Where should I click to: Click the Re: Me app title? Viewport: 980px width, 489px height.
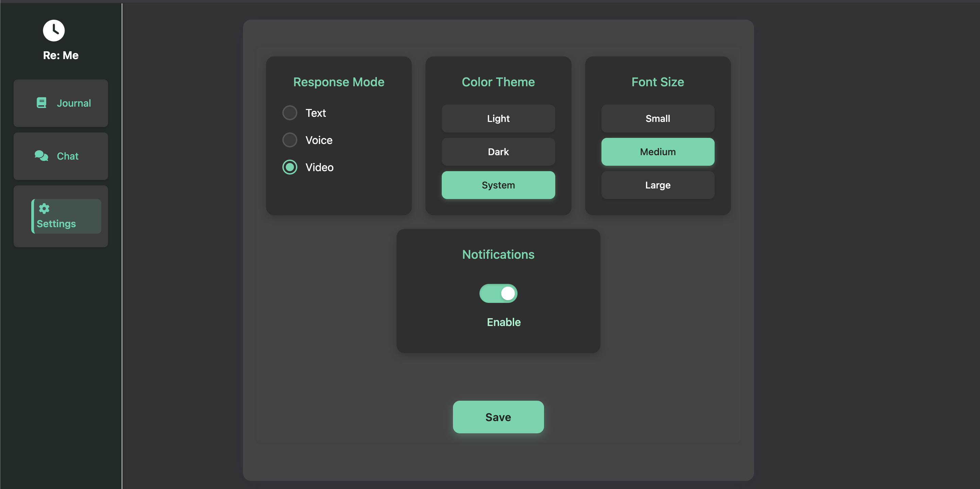click(x=60, y=55)
